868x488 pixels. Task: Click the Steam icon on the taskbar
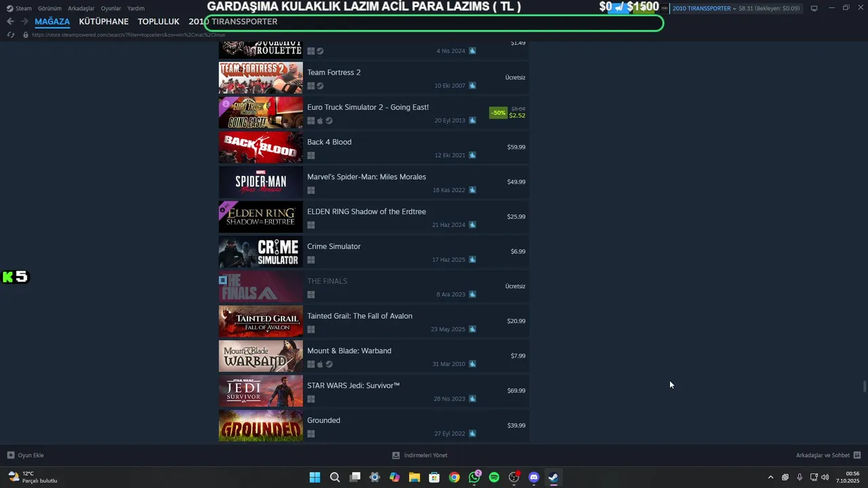click(553, 477)
